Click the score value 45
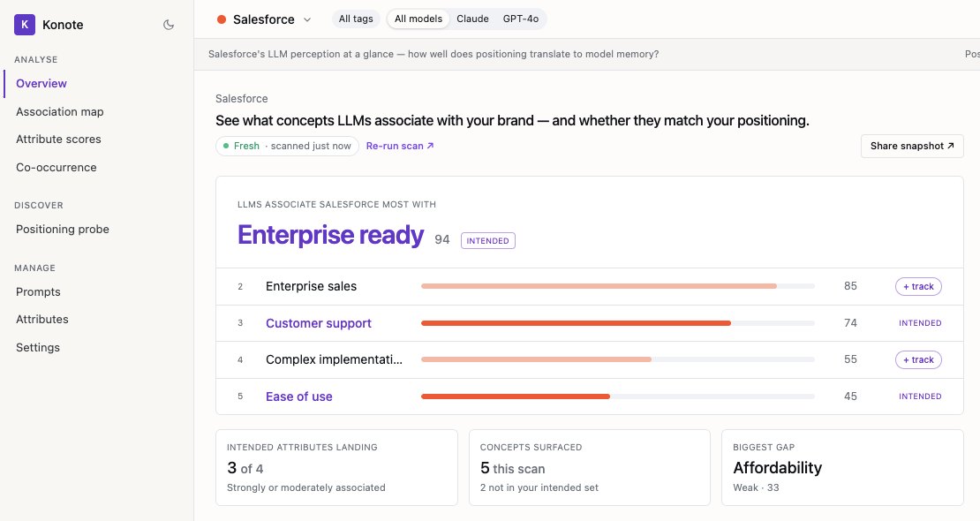Viewport: 980px width, 521px height. tap(850, 396)
